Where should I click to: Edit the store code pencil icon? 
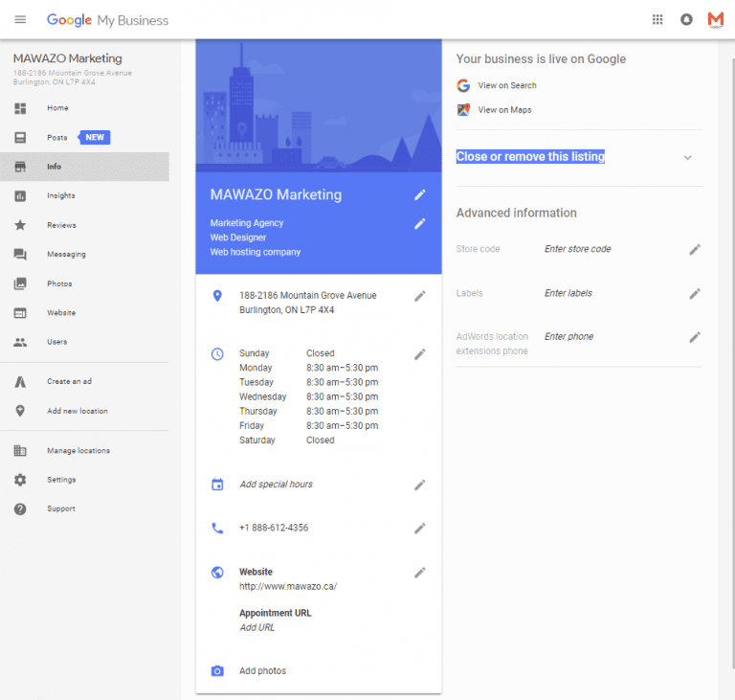(695, 250)
